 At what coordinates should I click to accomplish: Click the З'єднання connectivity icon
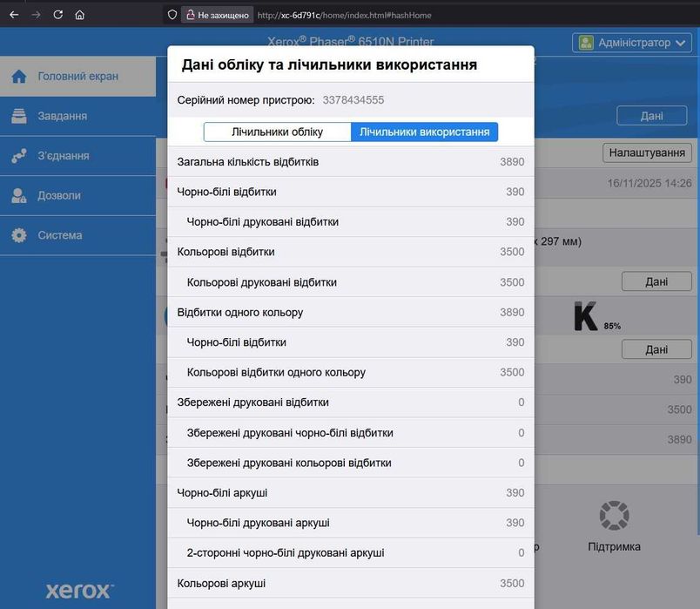pyautogui.click(x=19, y=156)
